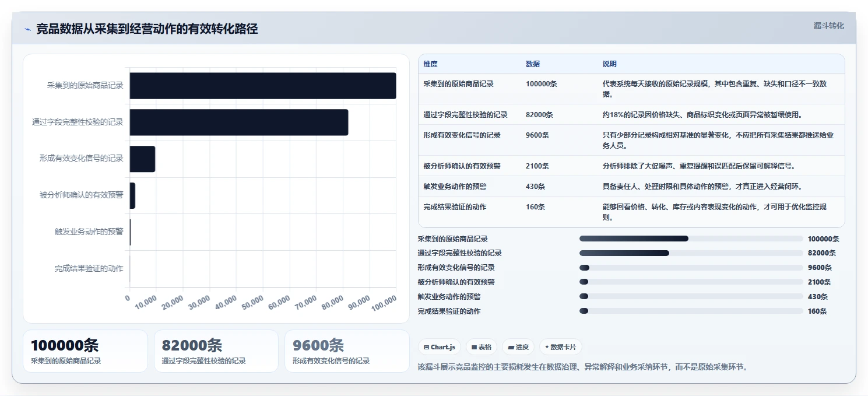Click the chart bar for 被分析师确认的有效预警

132,195
